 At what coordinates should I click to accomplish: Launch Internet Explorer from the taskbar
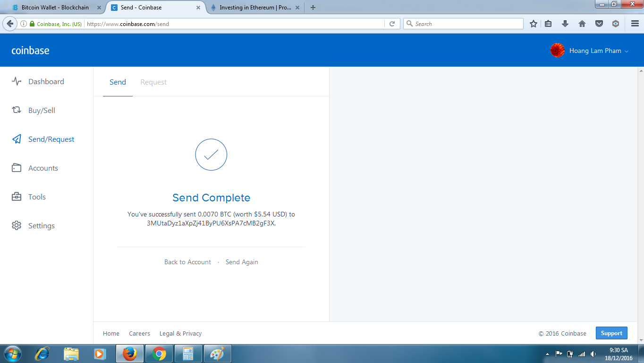[43, 354]
